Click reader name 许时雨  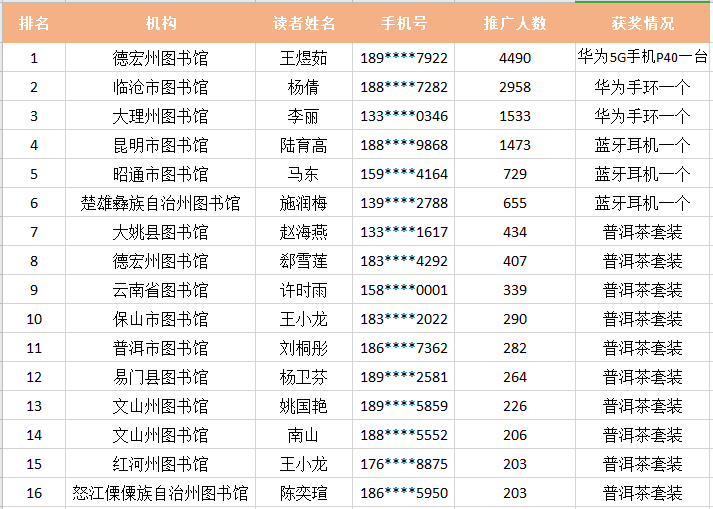[304, 290]
